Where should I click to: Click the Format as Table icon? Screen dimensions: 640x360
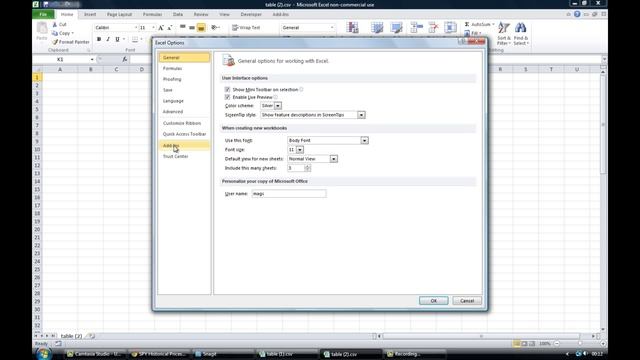tap(377, 27)
